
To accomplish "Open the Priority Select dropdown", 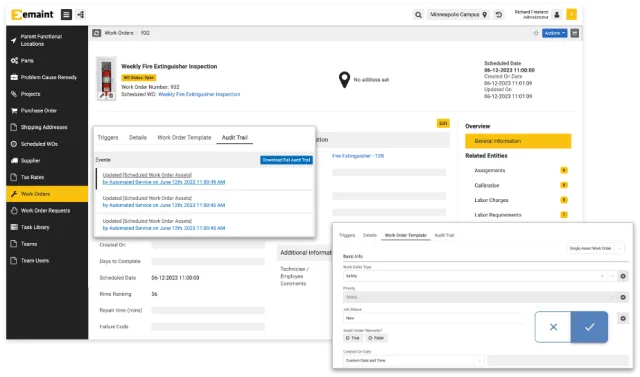I will tap(480, 297).
